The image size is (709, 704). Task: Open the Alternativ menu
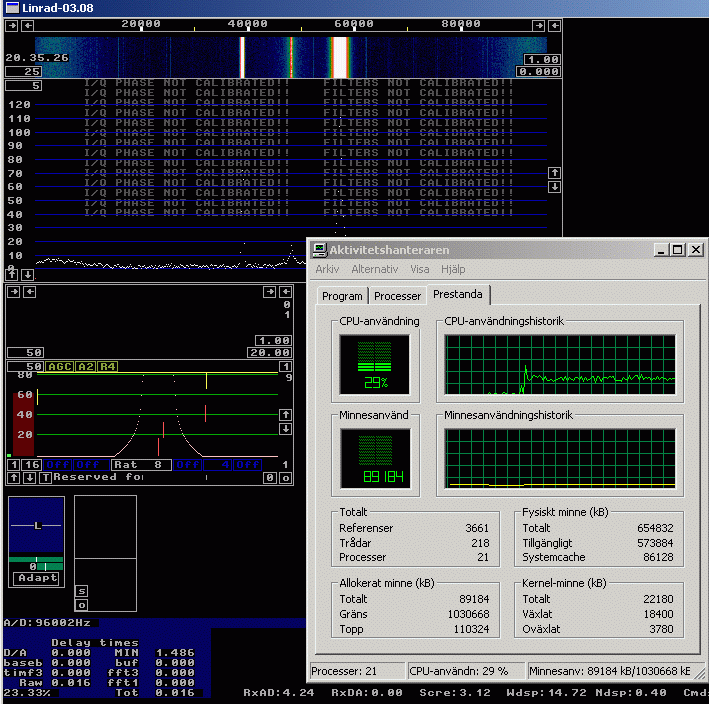374,269
